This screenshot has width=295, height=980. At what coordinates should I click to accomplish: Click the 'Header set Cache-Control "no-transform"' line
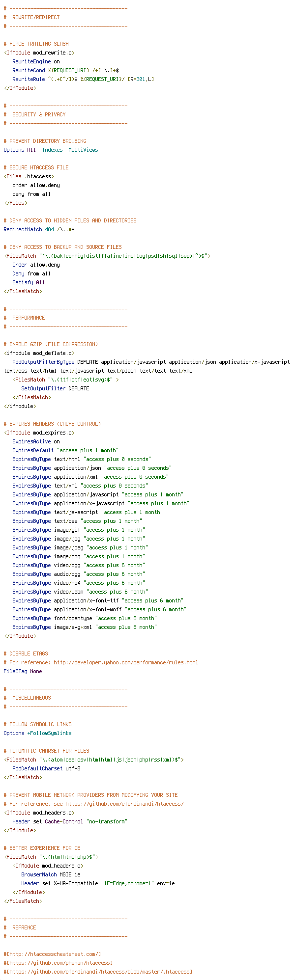(70, 821)
